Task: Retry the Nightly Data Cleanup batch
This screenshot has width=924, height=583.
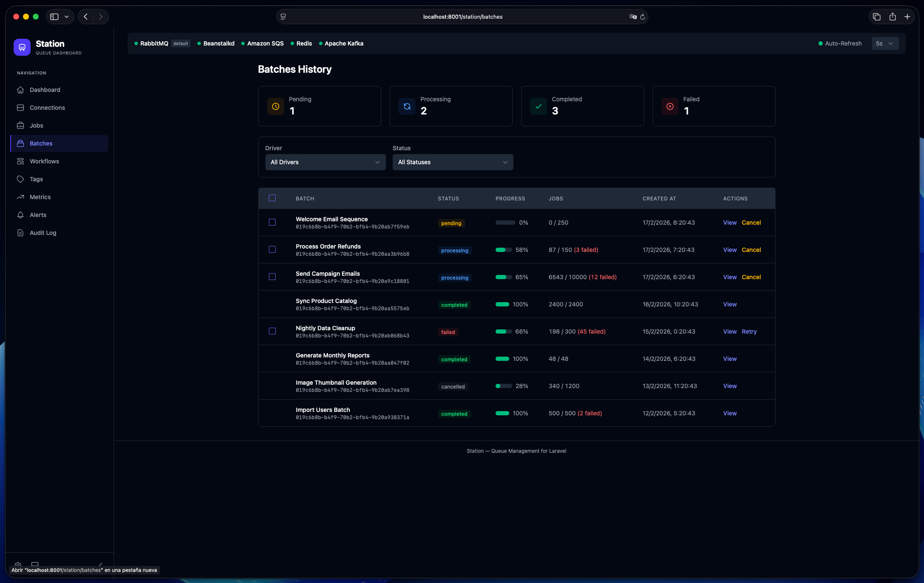Action: [749, 332]
